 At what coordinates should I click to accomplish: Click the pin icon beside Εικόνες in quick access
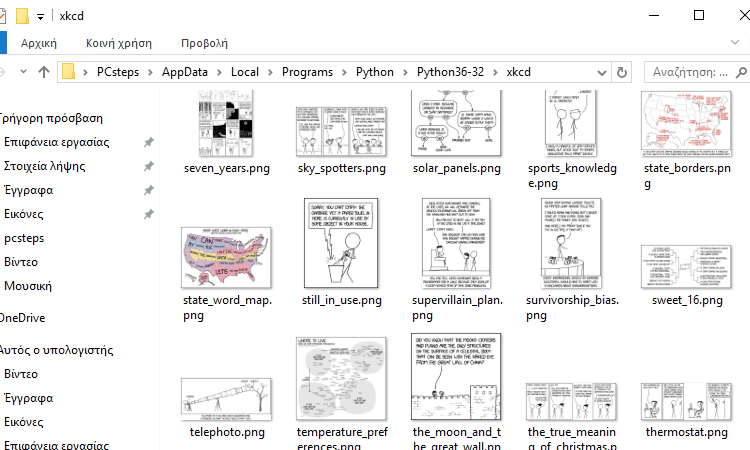149,214
